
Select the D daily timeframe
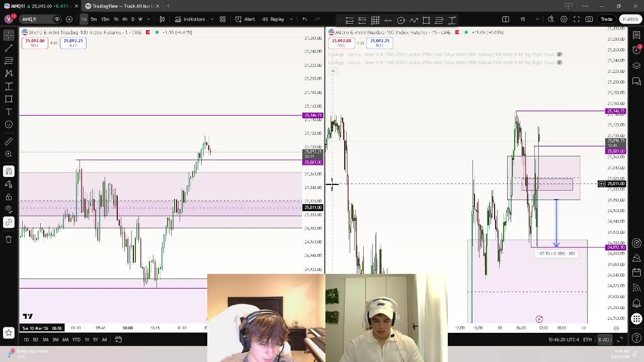[133, 19]
